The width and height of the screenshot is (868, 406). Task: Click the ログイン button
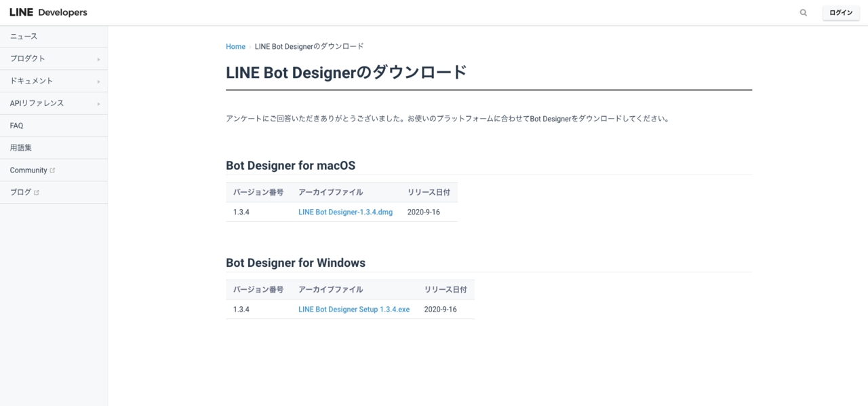tap(840, 12)
